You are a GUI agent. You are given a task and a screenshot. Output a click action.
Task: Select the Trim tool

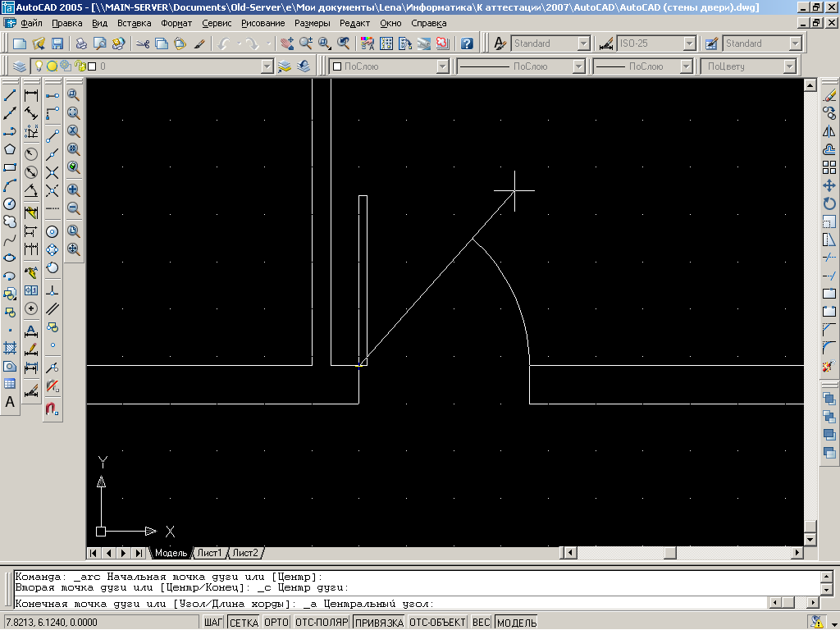(x=829, y=258)
